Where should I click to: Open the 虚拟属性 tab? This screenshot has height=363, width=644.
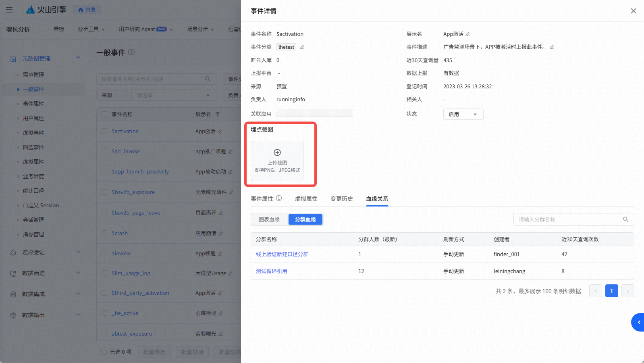(306, 199)
